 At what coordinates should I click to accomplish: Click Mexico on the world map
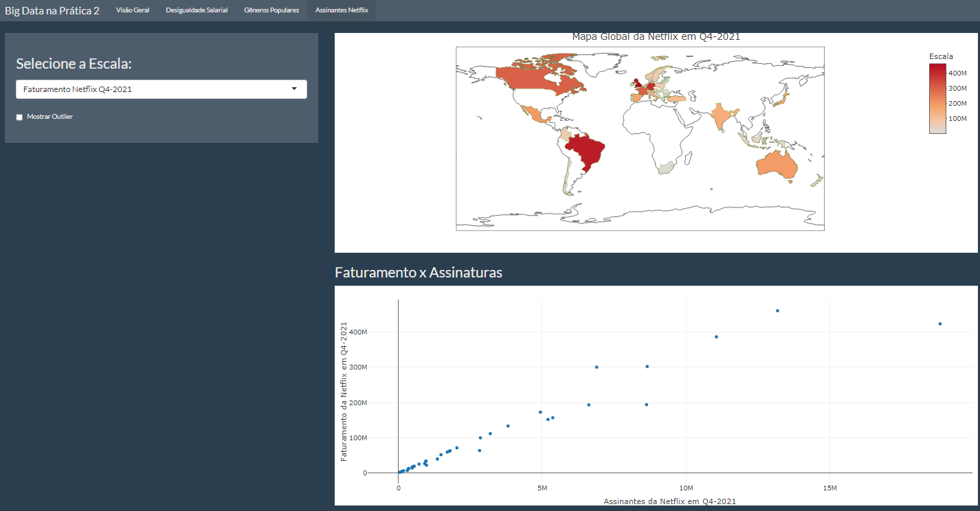(x=535, y=114)
